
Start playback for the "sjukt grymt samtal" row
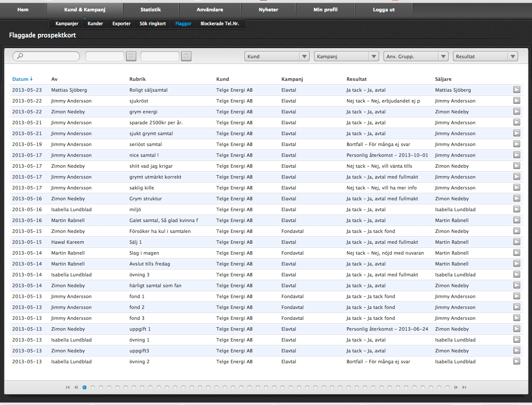tap(516, 133)
